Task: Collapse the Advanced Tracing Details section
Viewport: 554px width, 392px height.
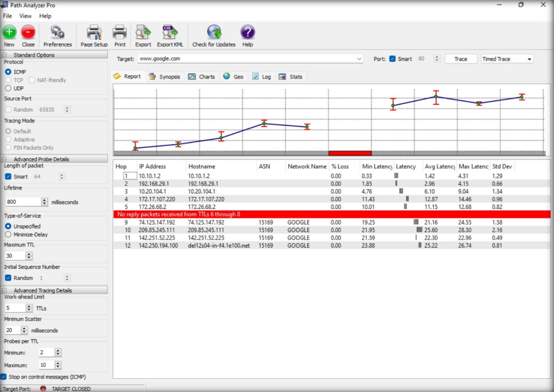Action: coord(4,290)
